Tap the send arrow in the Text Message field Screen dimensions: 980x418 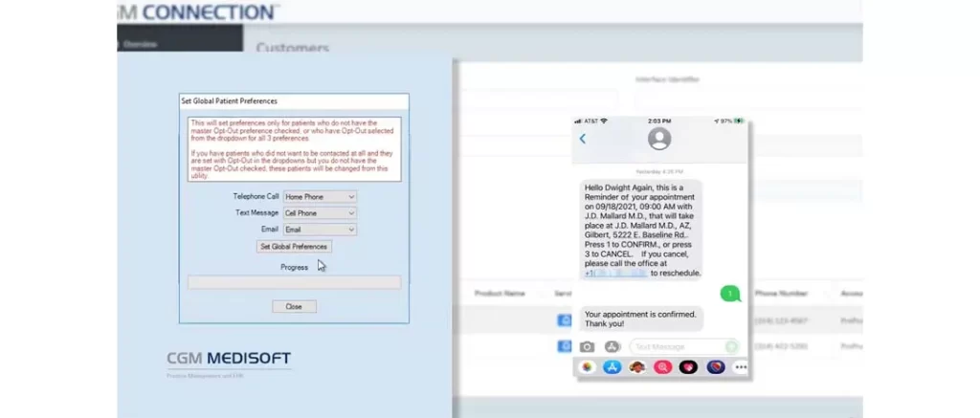(730, 347)
